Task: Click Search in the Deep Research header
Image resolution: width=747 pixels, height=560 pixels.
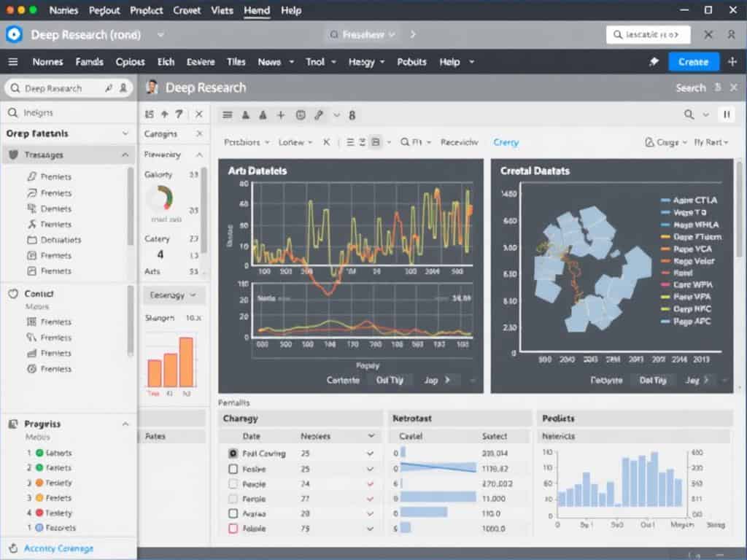Action: click(690, 87)
